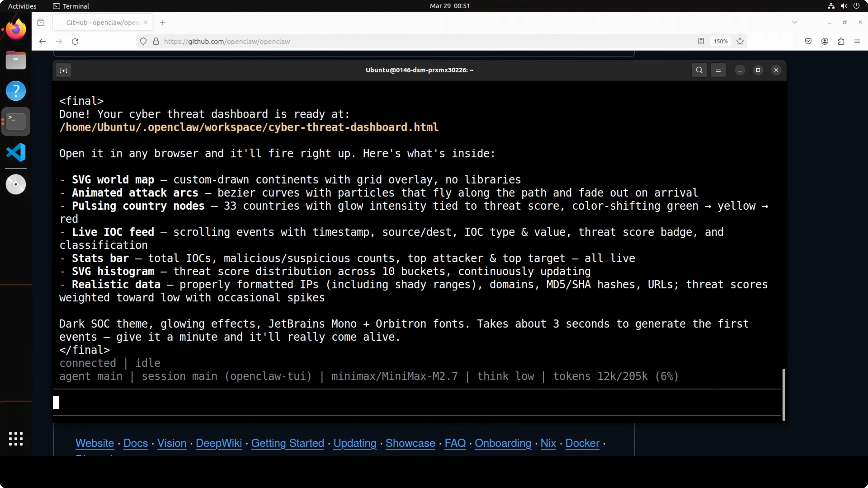Click the Save to Pocket icon
The width and height of the screenshot is (868, 488).
(808, 41)
